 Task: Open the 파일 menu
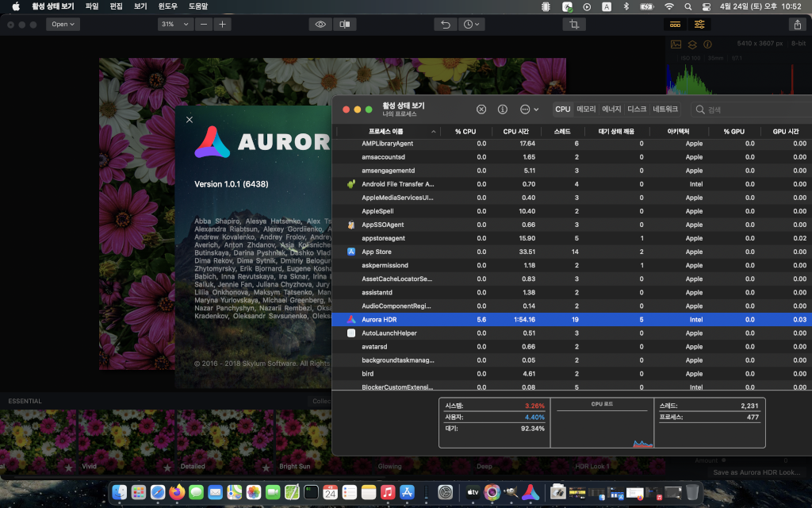pyautogui.click(x=92, y=6)
